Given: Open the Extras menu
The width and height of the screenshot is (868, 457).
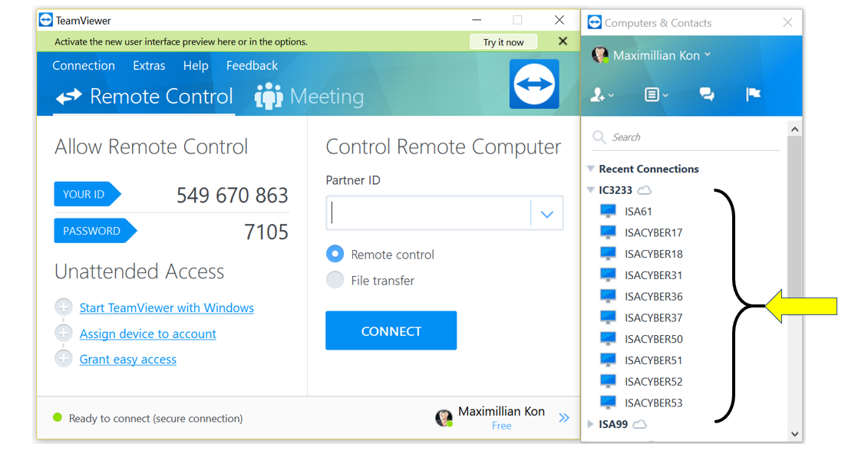Looking at the screenshot, I should pos(149,66).
